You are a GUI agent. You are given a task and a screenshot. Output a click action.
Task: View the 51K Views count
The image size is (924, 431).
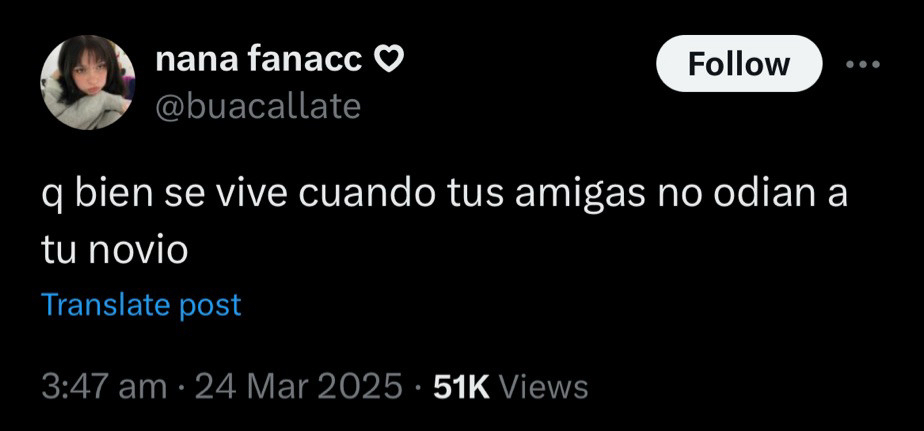pyautogui.click(x=510, y=387)
